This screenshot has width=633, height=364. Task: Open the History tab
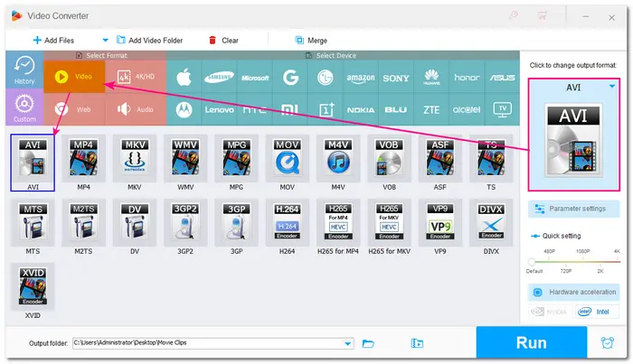pyautogui.click(x=24, y=70)
